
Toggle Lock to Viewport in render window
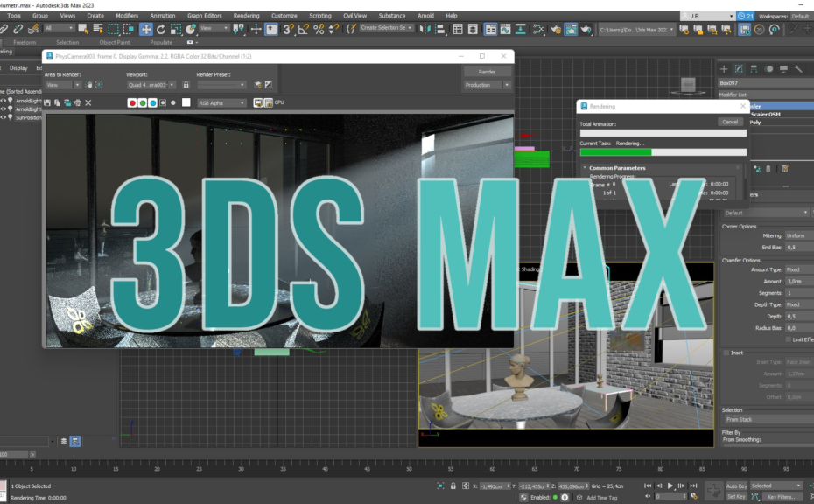click(186, 85)
